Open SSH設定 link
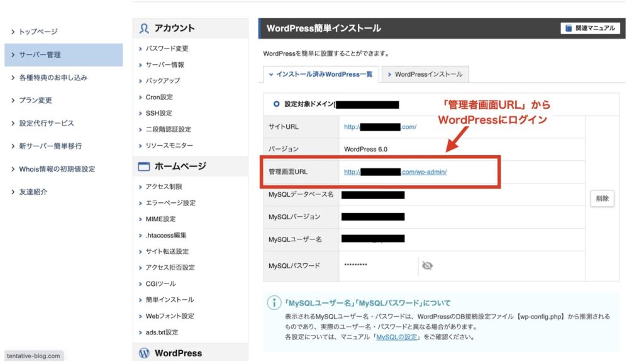The width and height of the screenshot is (644, 362). 159,113
